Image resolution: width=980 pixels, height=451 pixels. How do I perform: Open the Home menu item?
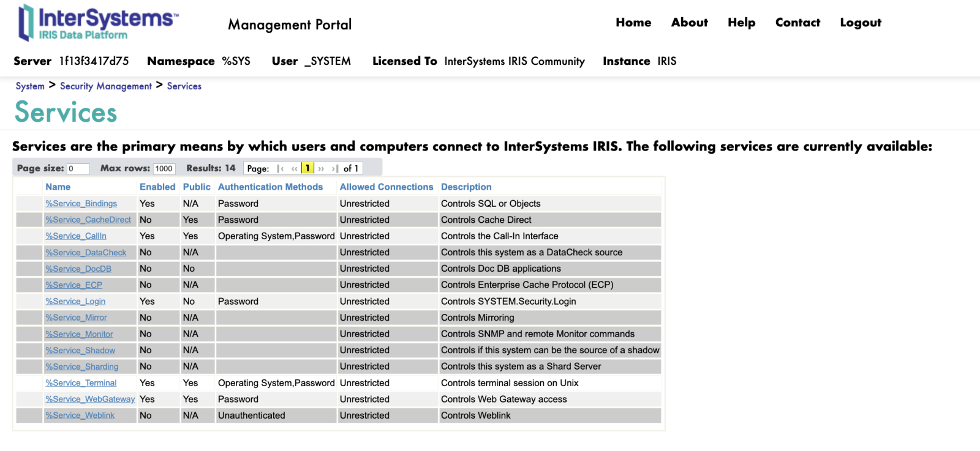click(633, 23)
